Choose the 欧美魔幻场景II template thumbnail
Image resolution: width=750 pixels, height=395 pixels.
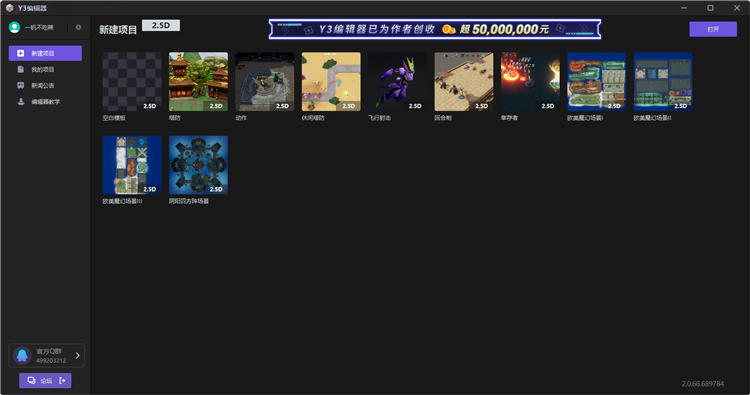click(x=663, y=82)
